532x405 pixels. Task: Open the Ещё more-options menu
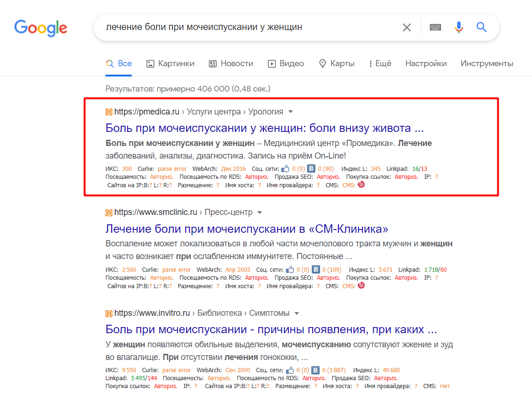point(380,63)
